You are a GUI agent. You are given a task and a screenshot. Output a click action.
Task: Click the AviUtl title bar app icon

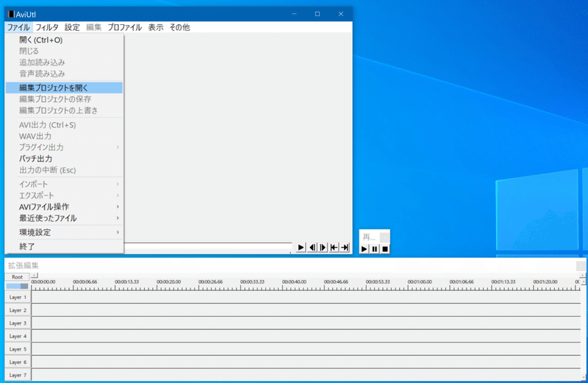(x=11, y=14)
